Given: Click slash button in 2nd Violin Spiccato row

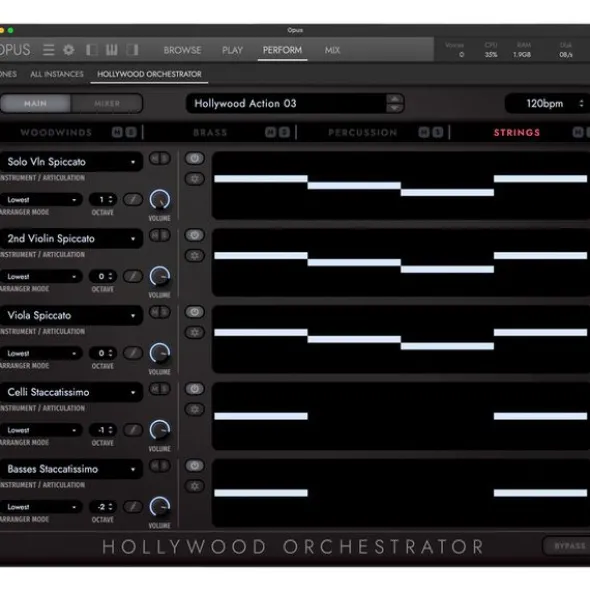Looking at the screenshot, I should coord(133,276).
